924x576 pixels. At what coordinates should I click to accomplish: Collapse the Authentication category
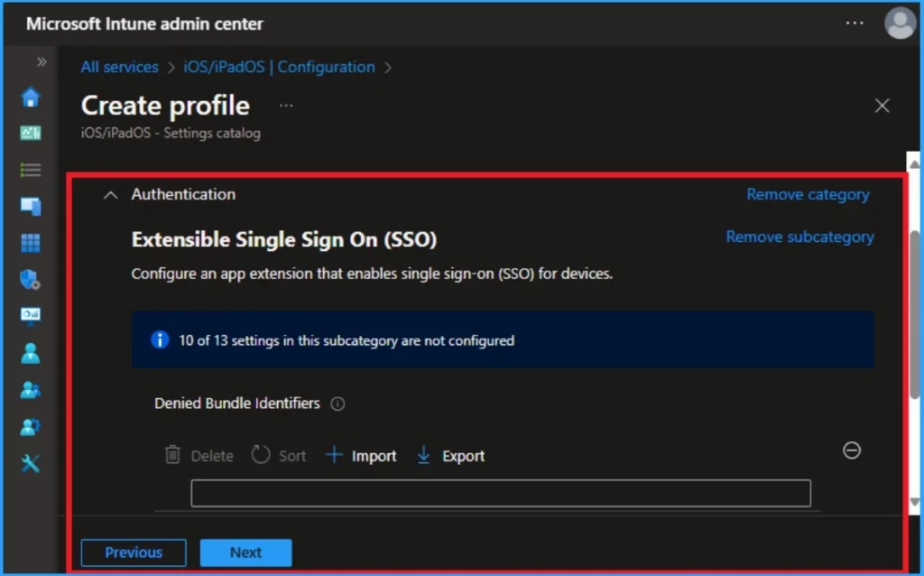click(x=110, y=195)
